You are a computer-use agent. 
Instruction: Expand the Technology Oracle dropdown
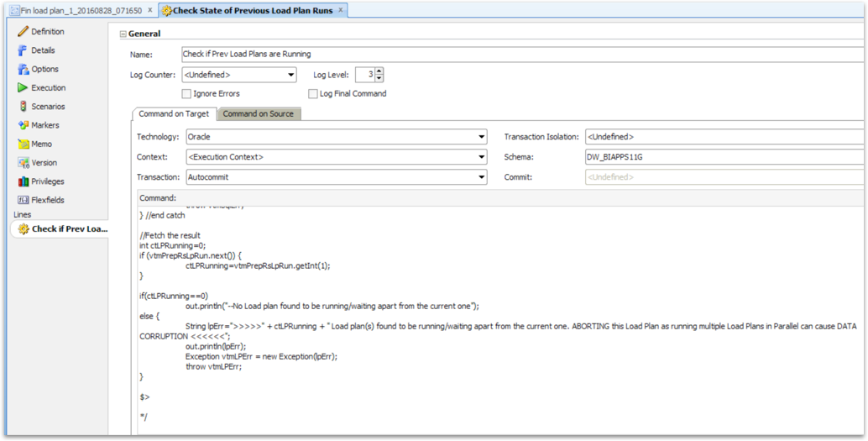tap(337, 137)
